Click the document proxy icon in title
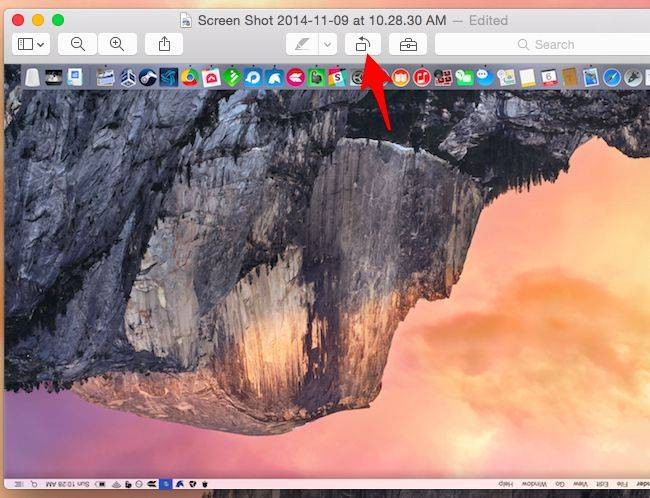650x498 pixels. tap(186, 20)
